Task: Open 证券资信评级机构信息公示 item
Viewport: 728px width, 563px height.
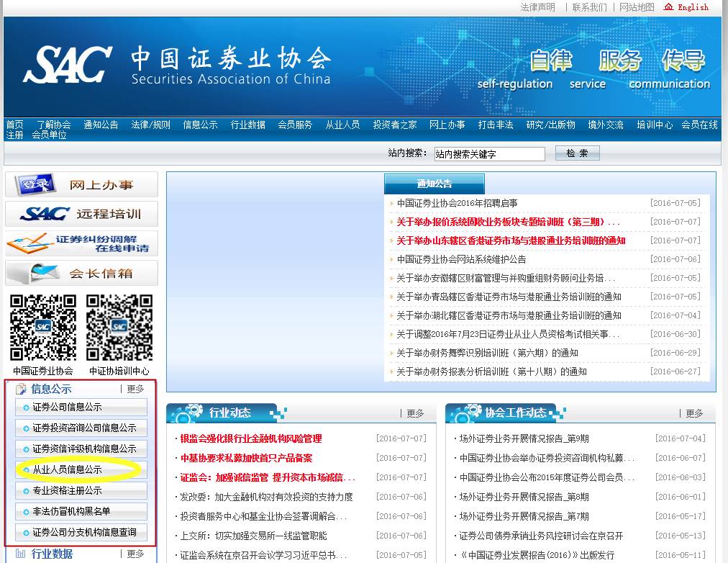Action: [81, 449]
